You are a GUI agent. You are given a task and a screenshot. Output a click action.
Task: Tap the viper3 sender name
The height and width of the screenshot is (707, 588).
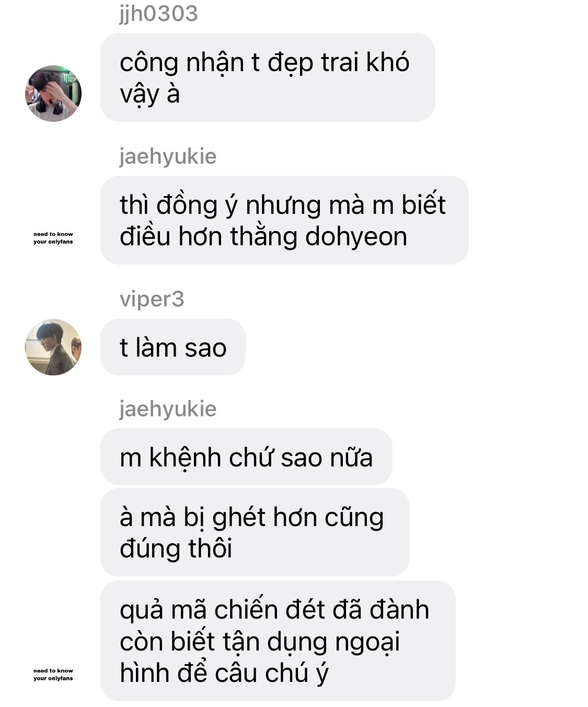tap(152, 299)
